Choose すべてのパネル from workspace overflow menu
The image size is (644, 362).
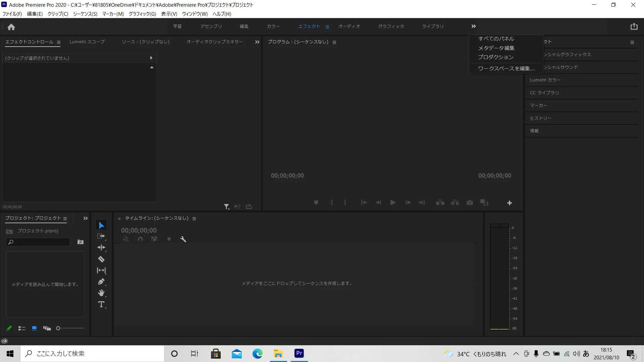[496, 39]
